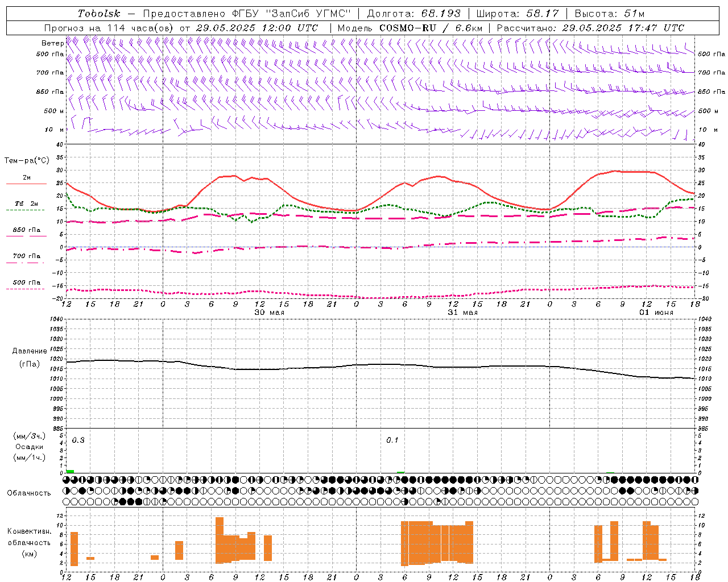Click the right-axis pressure value "1005"
The height and width of the screenshot is (582, 728).
(705, 389)
